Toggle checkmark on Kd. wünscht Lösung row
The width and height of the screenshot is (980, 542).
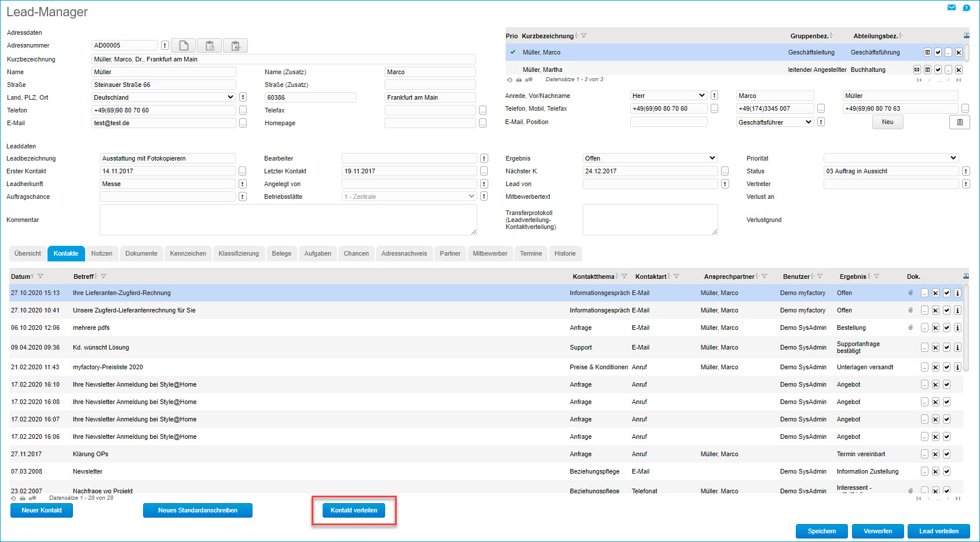[x=946, y=347]
